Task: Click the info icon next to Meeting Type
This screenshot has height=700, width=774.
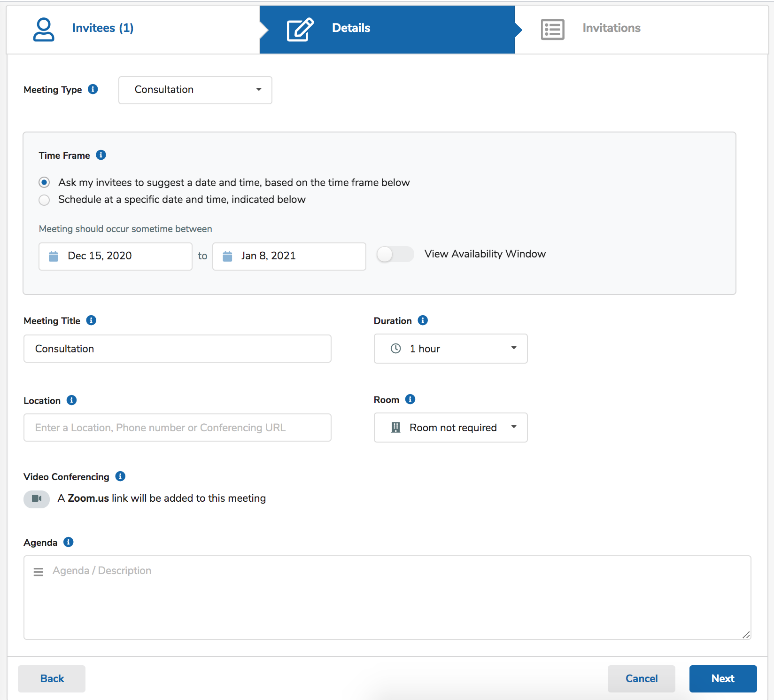Action: (x=93, y=89)
